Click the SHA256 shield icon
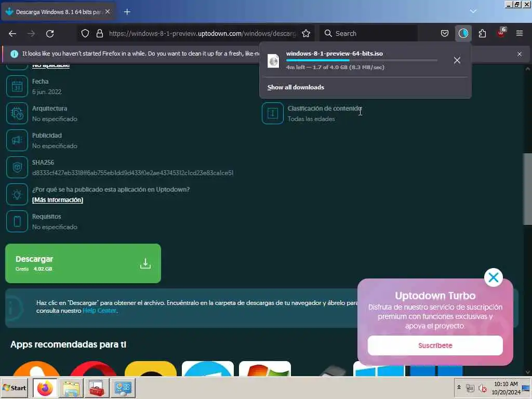This screenshot has height=399, width=532. click(x=17, y=167)
